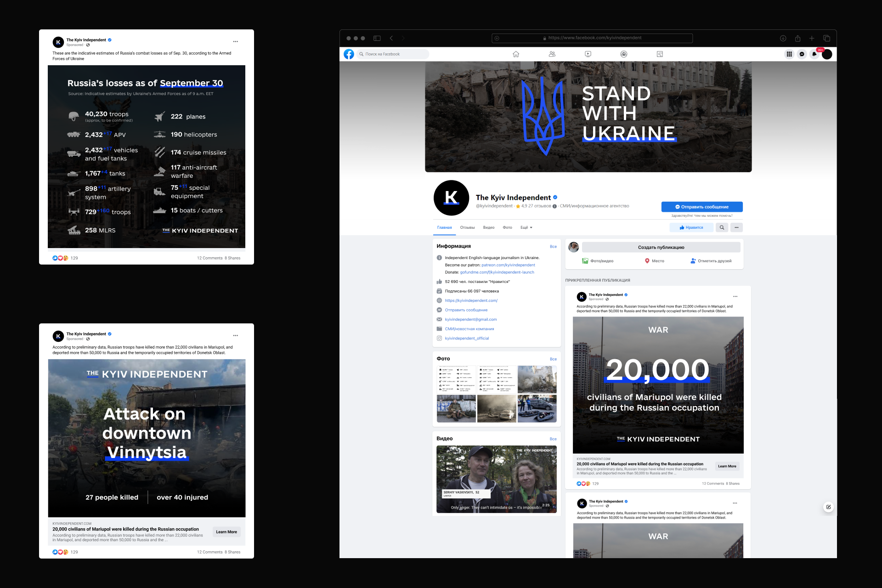882x588 pixels.
Task: Open the Messenger icon in header
Action: [x=802, y=54]
